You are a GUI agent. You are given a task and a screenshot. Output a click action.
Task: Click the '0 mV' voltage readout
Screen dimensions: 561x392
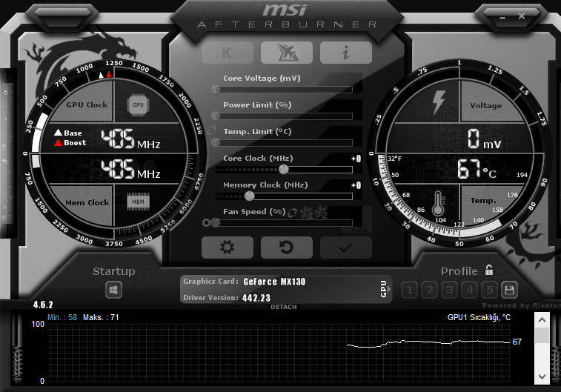tap(484, 139)
